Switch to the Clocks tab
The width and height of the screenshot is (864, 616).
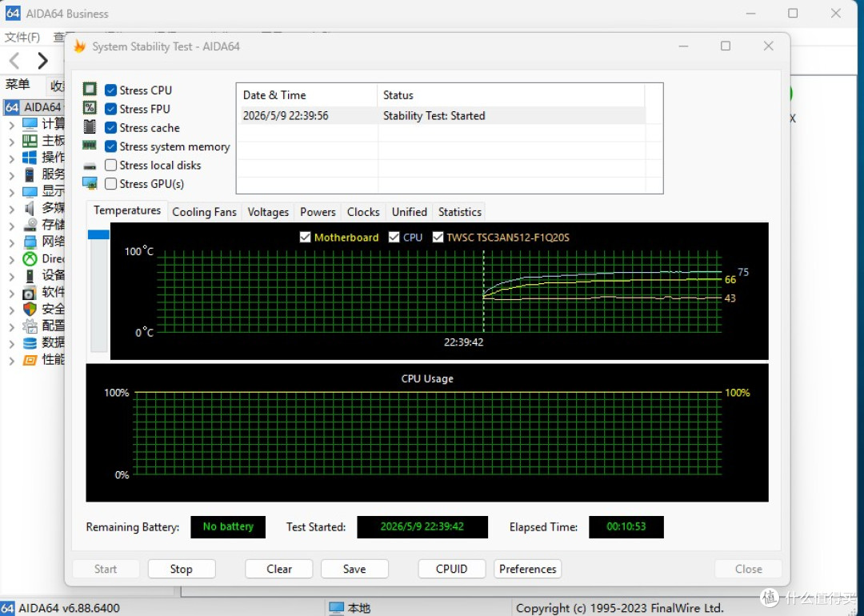click(363, 211)
